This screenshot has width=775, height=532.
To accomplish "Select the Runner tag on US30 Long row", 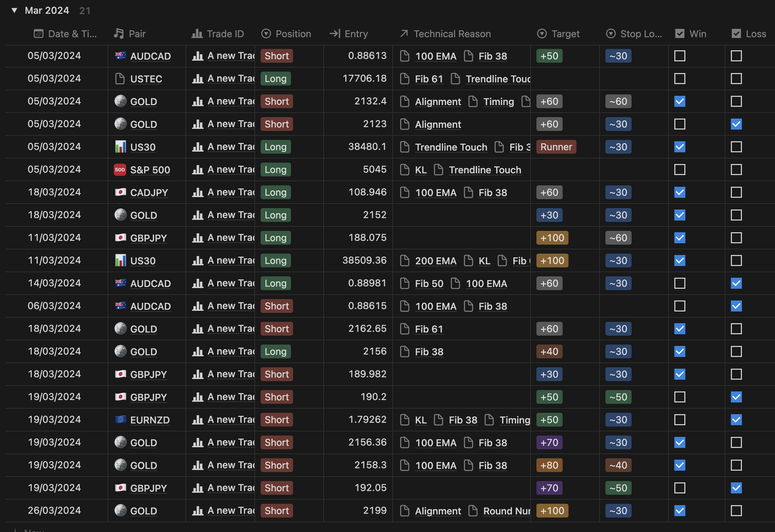I will (x=556, y=146).
